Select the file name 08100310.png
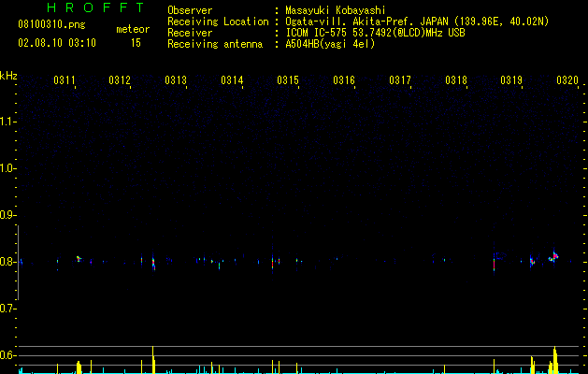This screenshot has height=374, width=588. click(x=51, y=24)
